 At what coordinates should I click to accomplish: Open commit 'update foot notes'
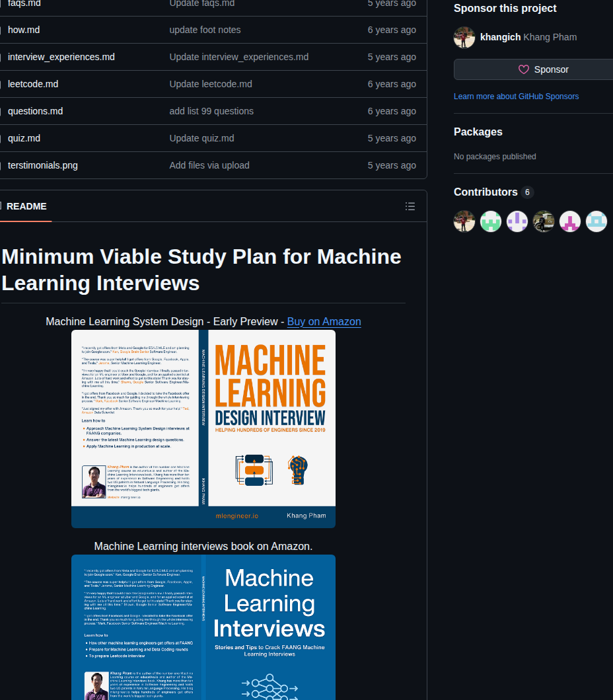205,30
